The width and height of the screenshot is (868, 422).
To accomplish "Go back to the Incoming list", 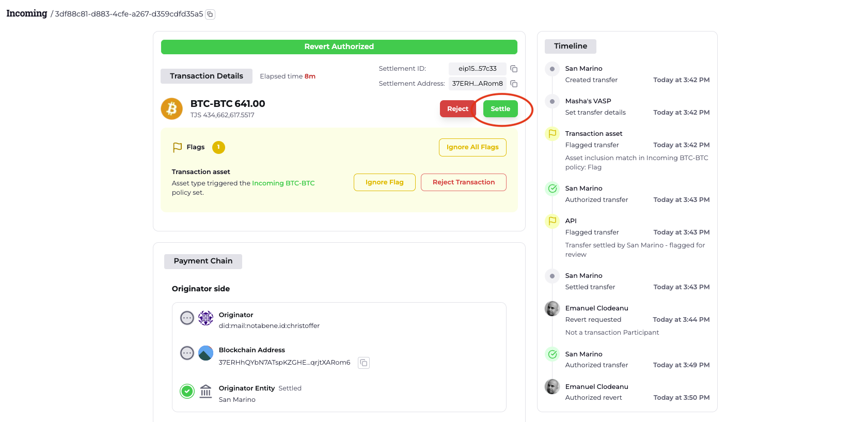I will coord(26,13).
